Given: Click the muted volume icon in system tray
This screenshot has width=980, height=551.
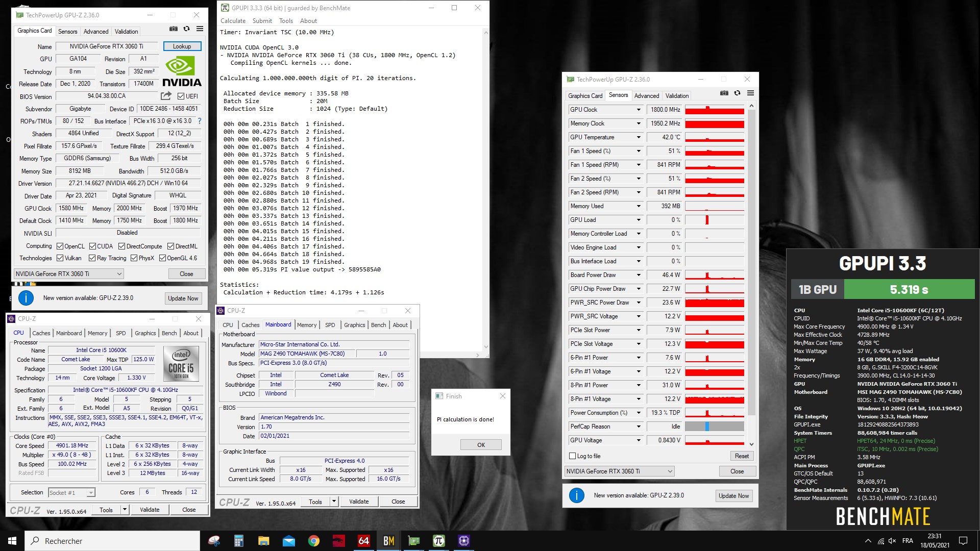Looking at the screenshot, I should pyautogui.click(x=892, y=541).
